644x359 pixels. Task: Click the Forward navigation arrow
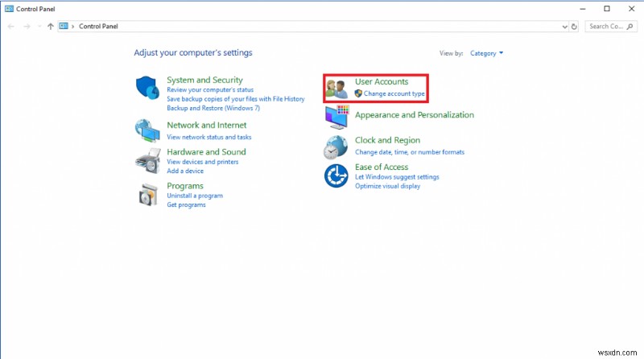27,27
